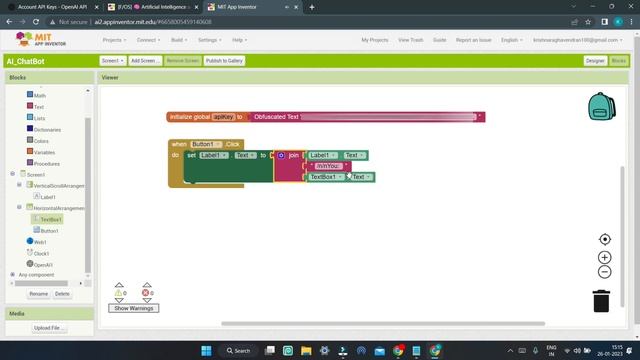
Task: Switch to Account API Keys browser tab
Action: [53, 7]
